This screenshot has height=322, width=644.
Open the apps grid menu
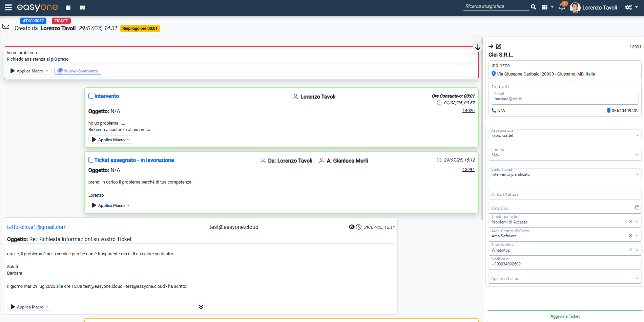point(547,7)
